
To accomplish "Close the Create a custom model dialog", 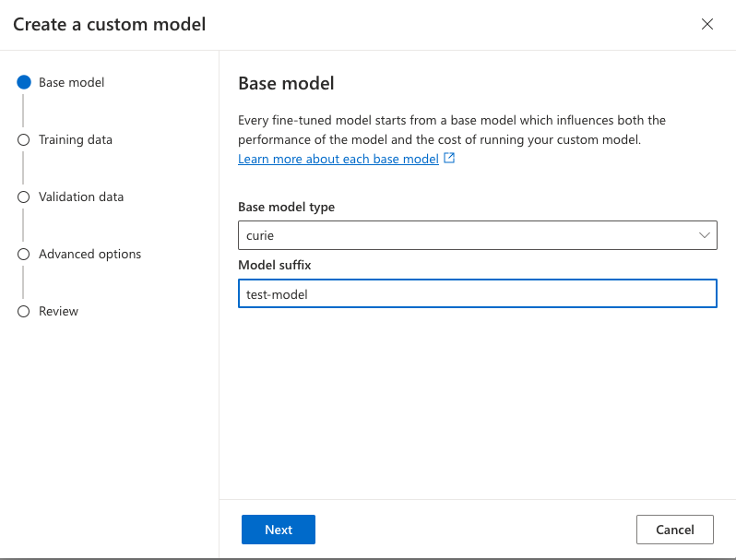I will click(x=707, y=24).
